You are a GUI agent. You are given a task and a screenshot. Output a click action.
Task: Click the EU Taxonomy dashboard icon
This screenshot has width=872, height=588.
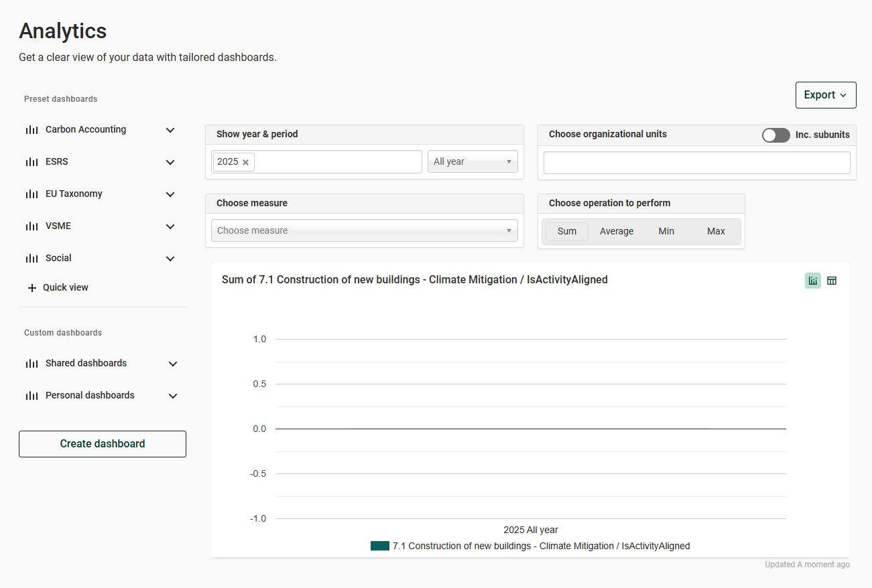[32, 194]
